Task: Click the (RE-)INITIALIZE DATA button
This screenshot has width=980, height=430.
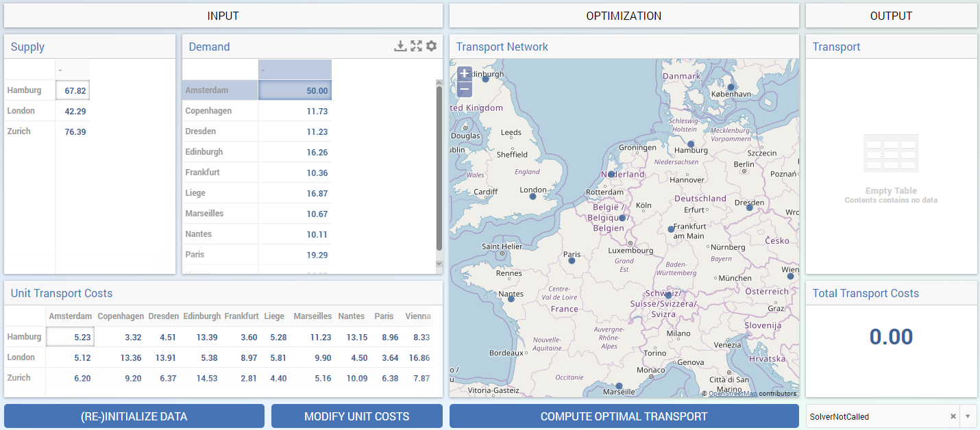Action: tap(134, 416)
